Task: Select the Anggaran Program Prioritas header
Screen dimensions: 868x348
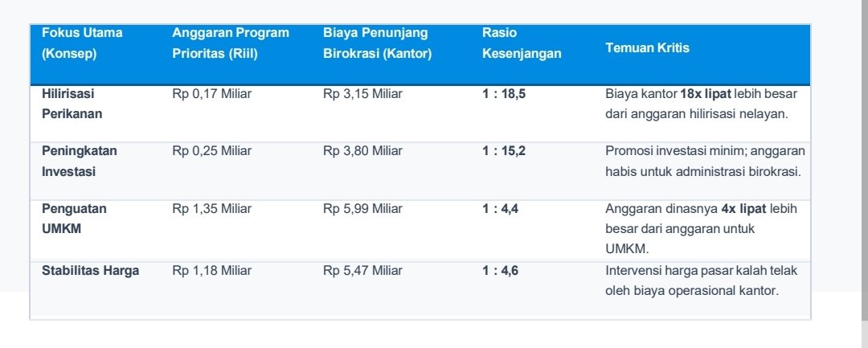Action: [x=231, y=43]
